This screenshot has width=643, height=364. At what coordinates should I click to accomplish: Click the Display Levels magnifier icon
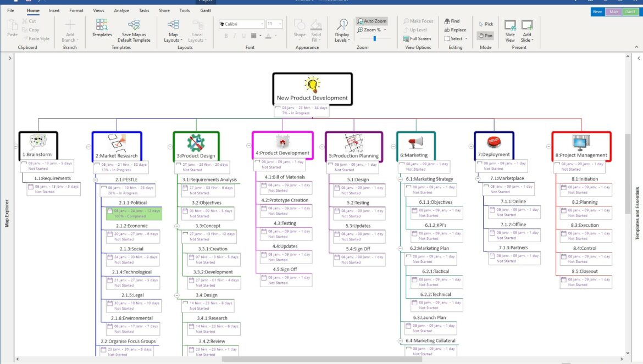(342, 25)
